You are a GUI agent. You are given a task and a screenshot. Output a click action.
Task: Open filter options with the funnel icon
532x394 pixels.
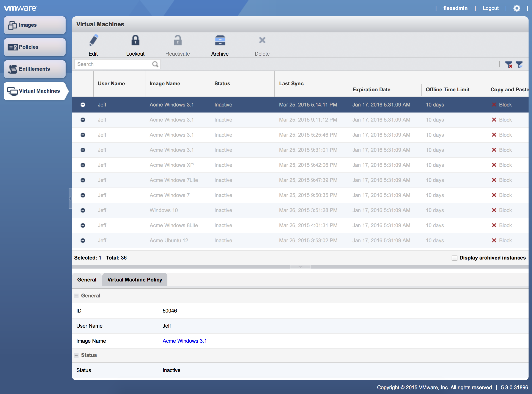click(519, 64)
